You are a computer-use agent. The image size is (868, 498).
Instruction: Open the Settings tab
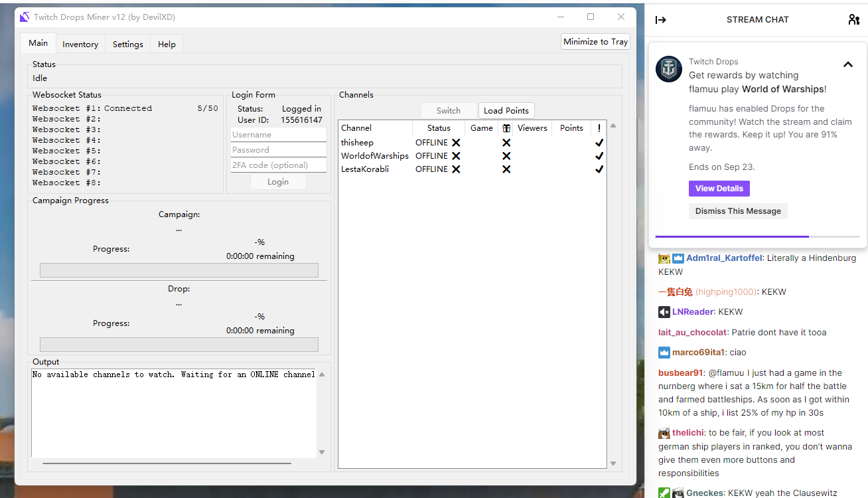[x=127, y=44]
